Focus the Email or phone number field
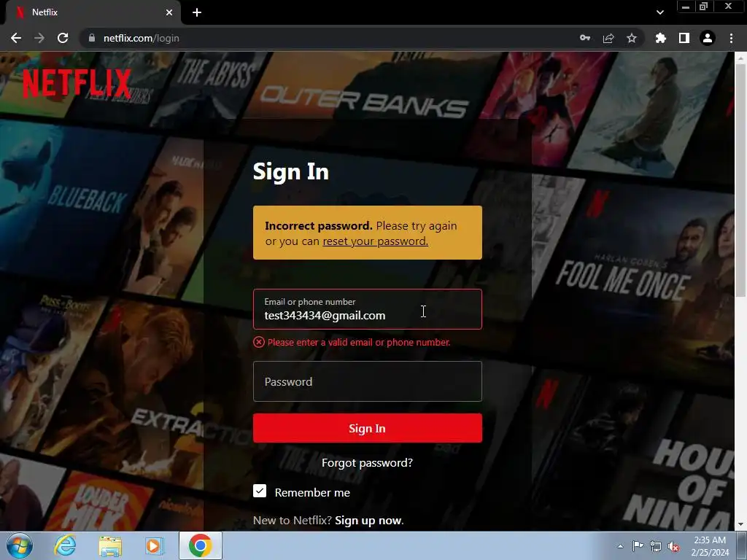This screenshot has height=560, width=747. 368,309
